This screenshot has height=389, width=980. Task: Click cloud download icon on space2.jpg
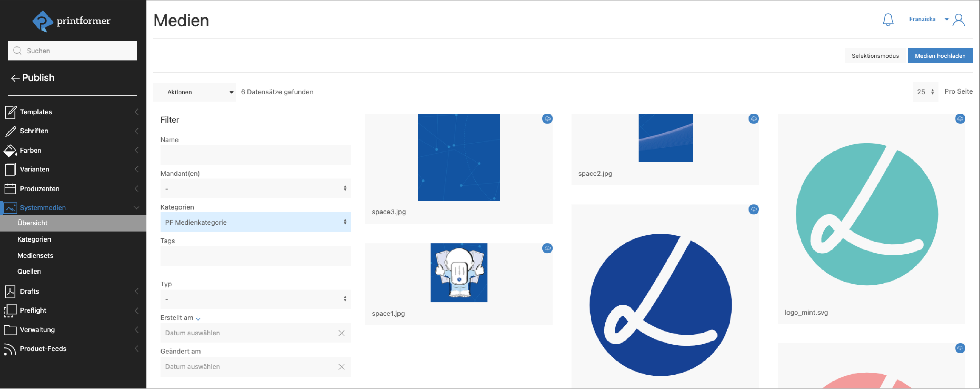[753, 119]
